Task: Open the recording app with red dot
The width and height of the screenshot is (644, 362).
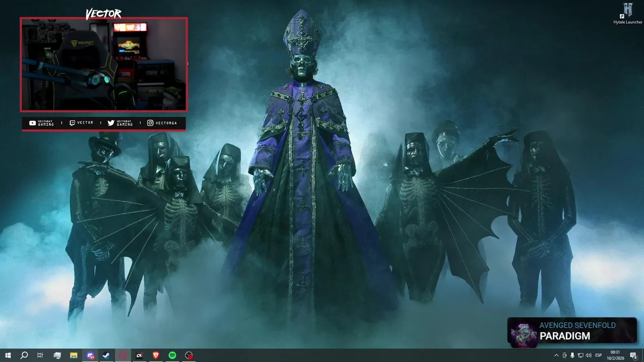Action: point(189,355)
